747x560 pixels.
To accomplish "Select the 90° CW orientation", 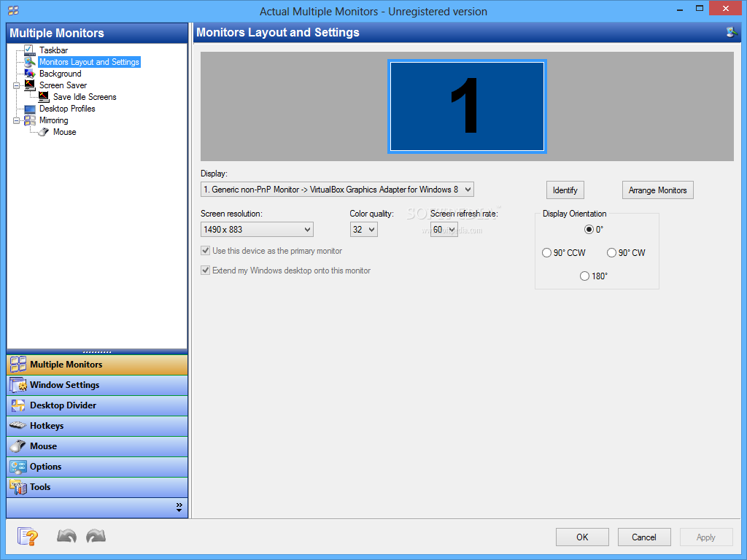I will (611, 253).
